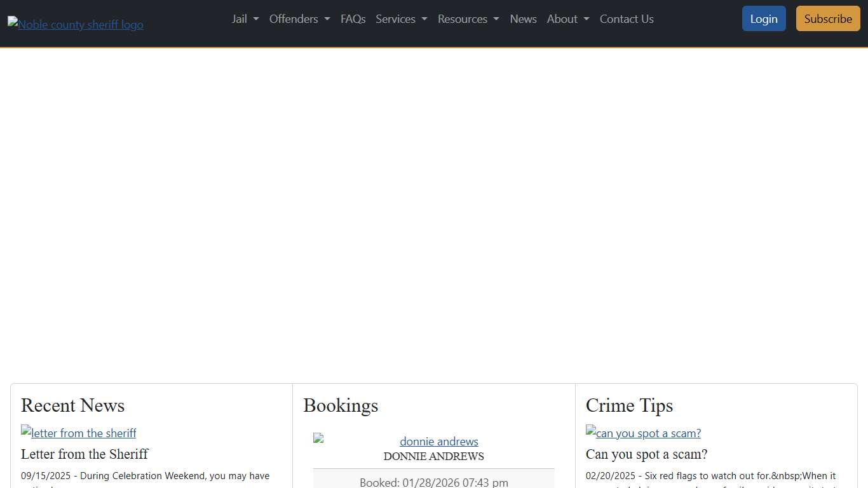Open the letter from the sheriff image

(x=79, y=433)
